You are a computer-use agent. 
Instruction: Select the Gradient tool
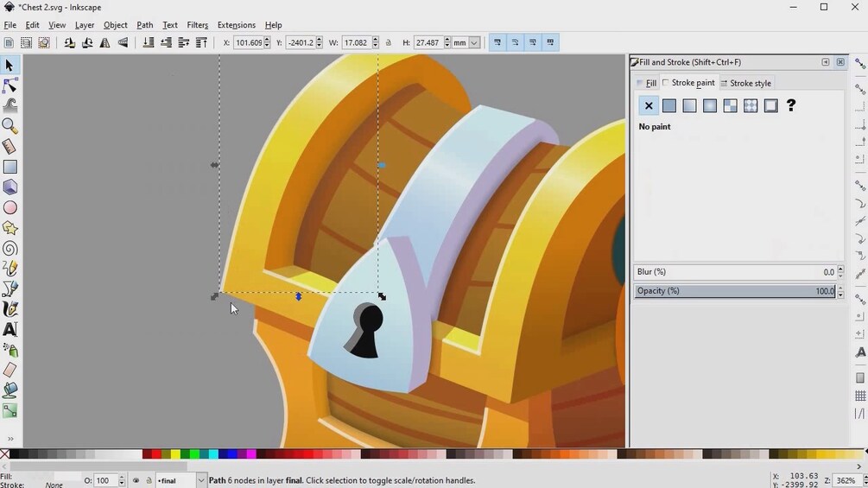click(x=10, y=410)
